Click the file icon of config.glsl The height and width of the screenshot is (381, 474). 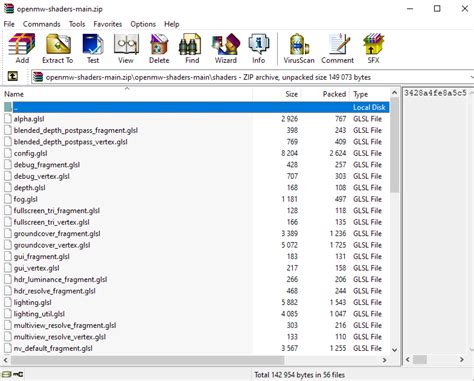click(x=8, y=153)
